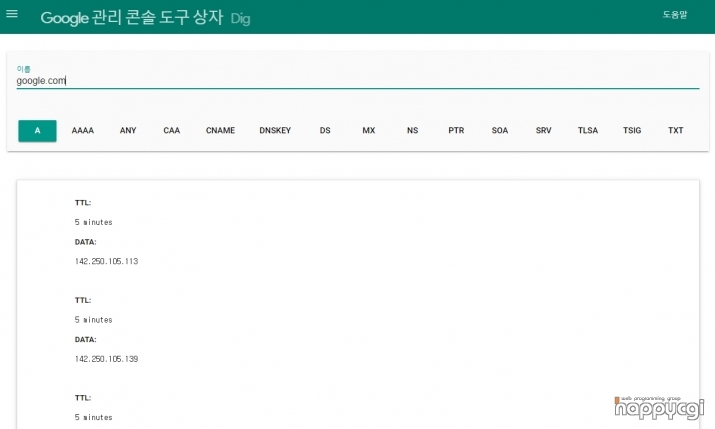
Task: Select the CAA record type
Action: point(172,131)
